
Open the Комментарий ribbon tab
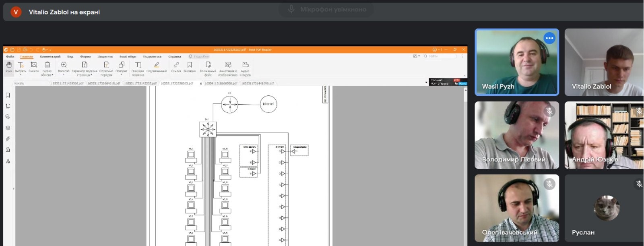point(50,57)
